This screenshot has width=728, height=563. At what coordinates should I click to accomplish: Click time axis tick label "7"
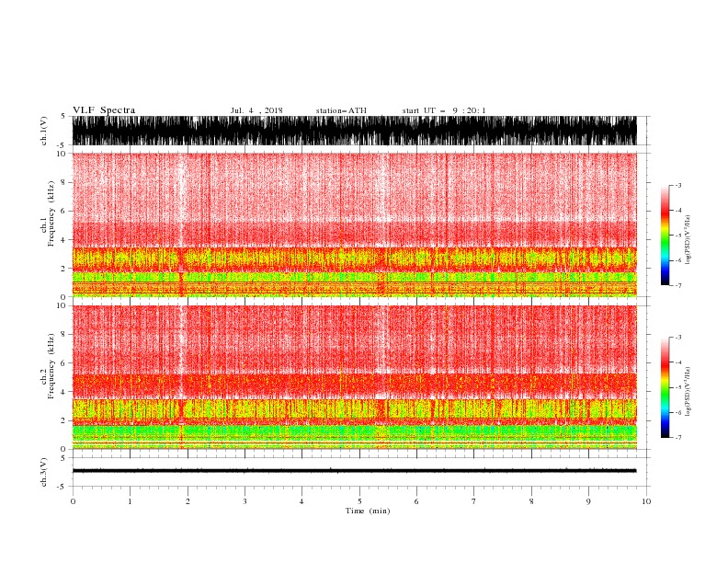pyautogui.click(x=474, y=501)
